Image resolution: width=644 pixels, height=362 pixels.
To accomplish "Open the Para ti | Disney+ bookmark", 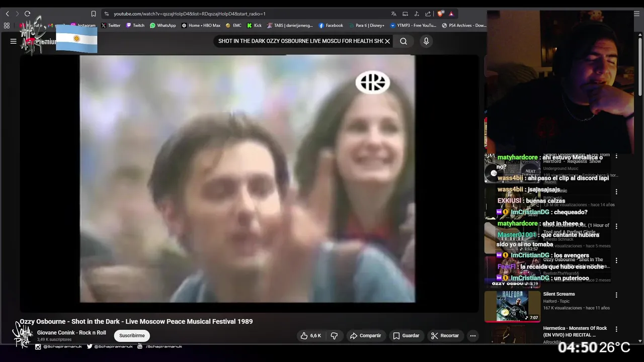I will tap(366, 25).
